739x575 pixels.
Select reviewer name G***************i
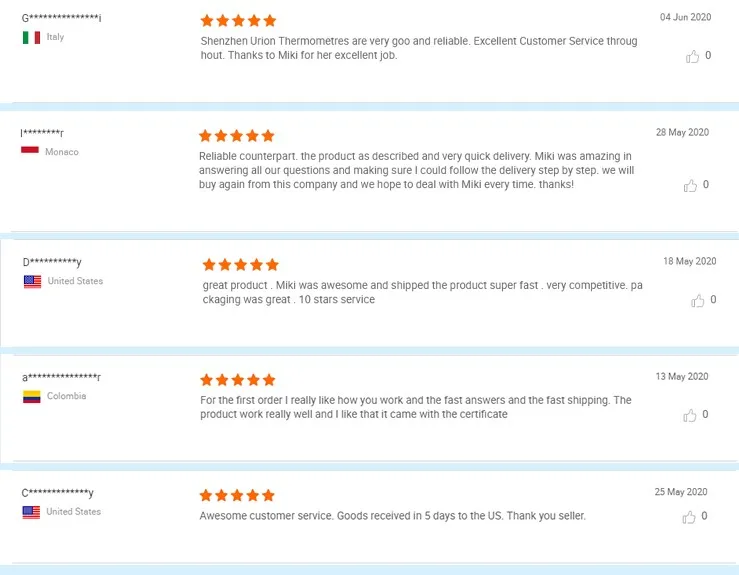(62, 19)
